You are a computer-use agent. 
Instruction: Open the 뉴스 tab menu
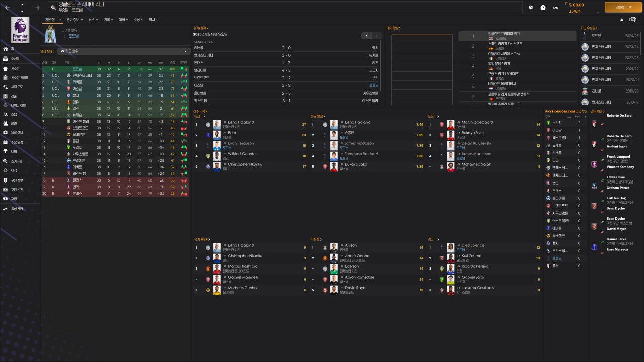[x=93, y=20]
